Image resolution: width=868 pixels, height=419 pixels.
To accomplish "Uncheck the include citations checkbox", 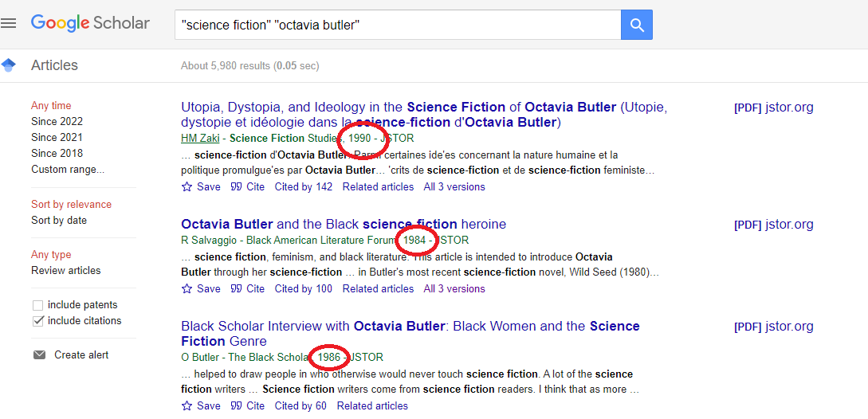I will [x=37, y=321].
